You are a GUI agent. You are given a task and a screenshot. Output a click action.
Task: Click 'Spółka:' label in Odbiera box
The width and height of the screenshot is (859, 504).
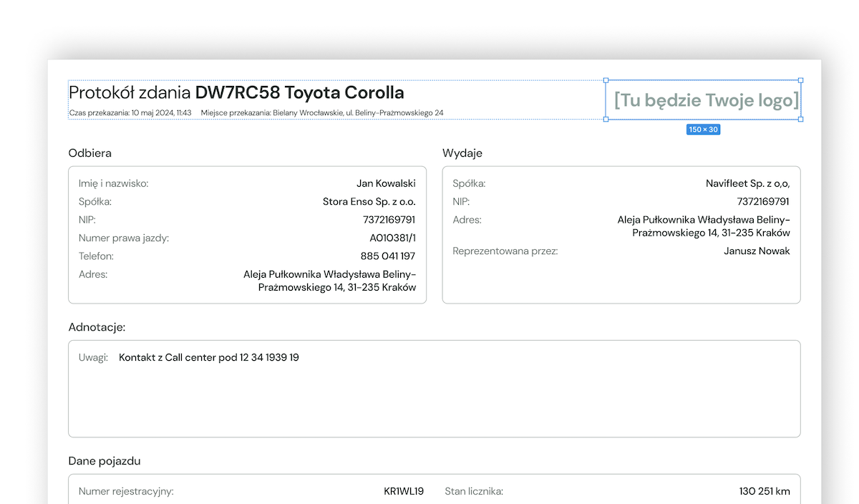(x=95, y=202)
